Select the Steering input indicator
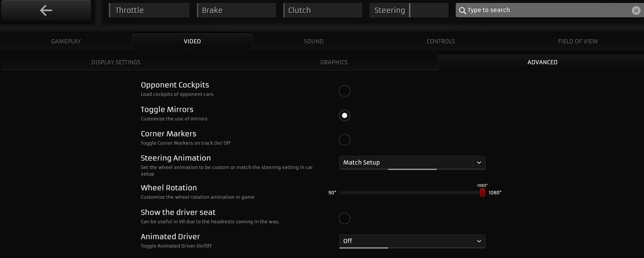644x258 pixels. tap(409, 10)
